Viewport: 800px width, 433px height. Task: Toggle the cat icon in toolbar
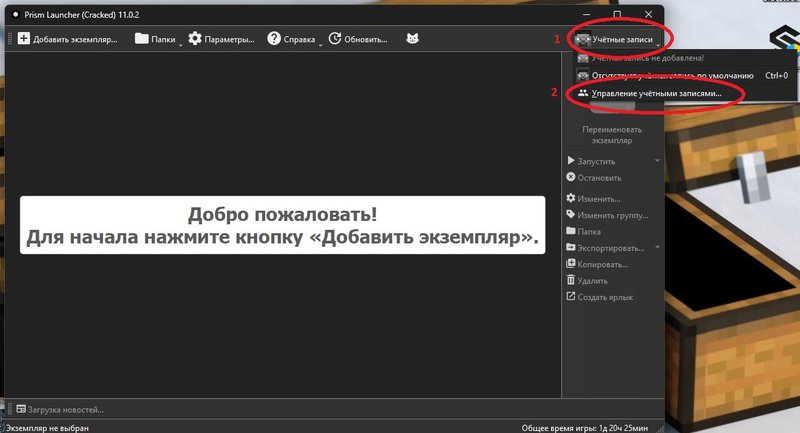click(x=412, y=39)
